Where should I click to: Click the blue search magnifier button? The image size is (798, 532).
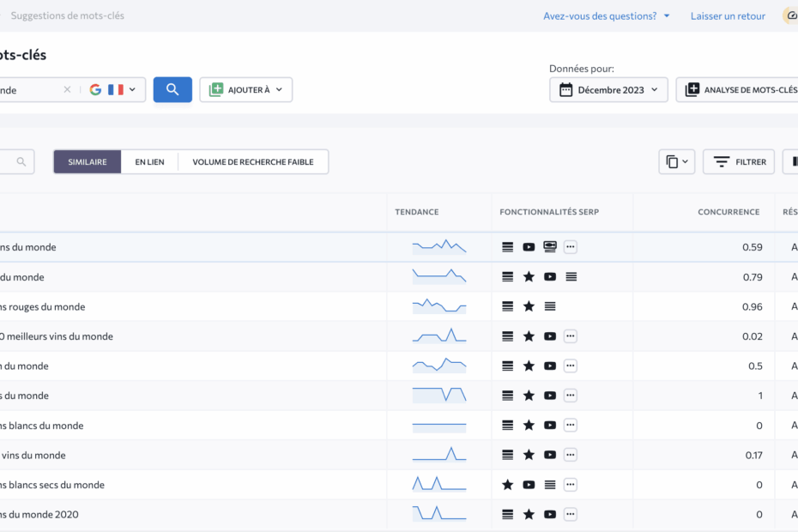click(172, 89)
